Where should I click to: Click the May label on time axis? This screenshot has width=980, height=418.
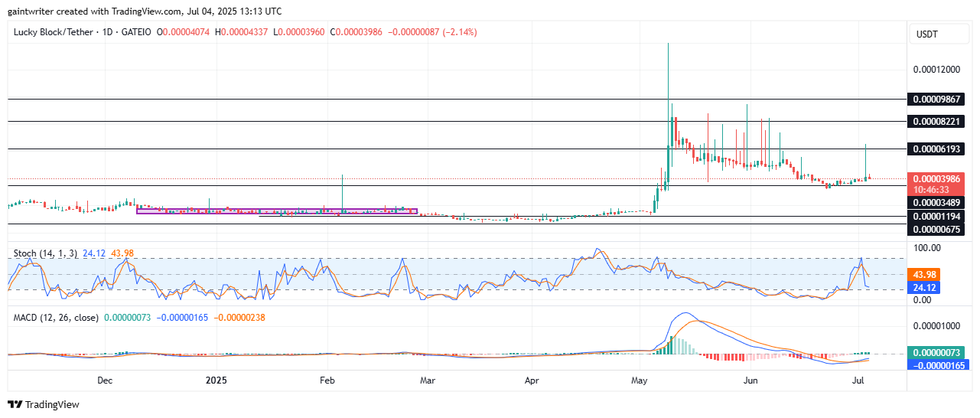pyautogui.click(x=640, y=380)
